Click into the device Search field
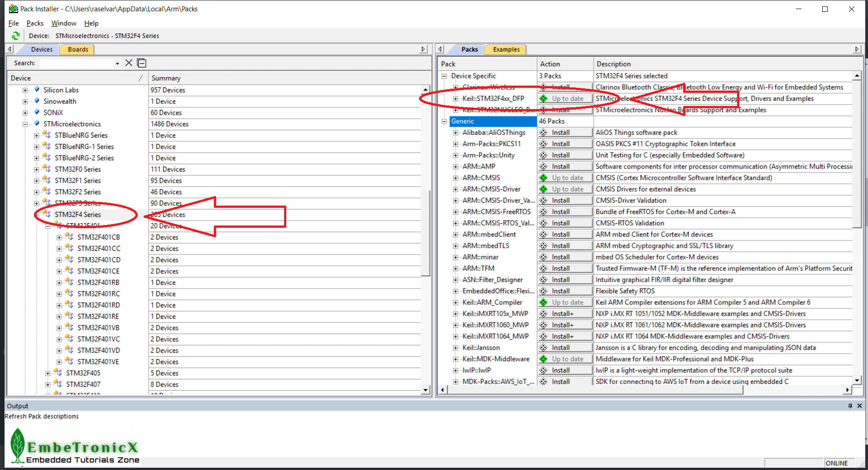 [x=77, y=63]
